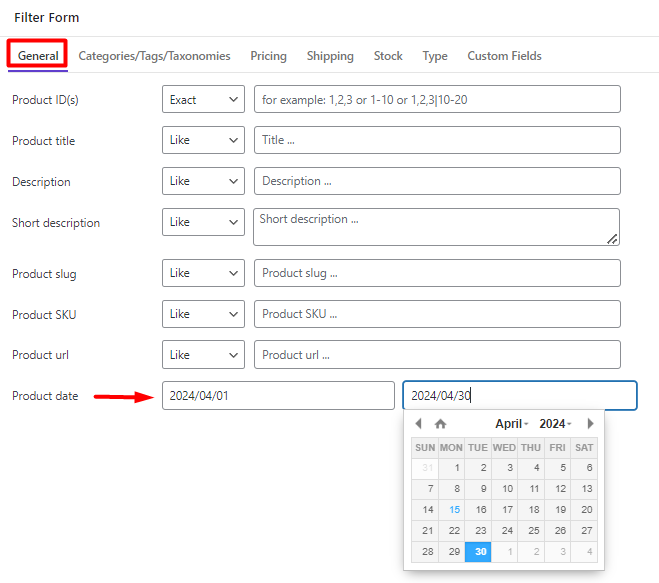The height and width of the screenshot is (583, 659).
Task: Select the Custom Fields tab
Action: [504, 56]
